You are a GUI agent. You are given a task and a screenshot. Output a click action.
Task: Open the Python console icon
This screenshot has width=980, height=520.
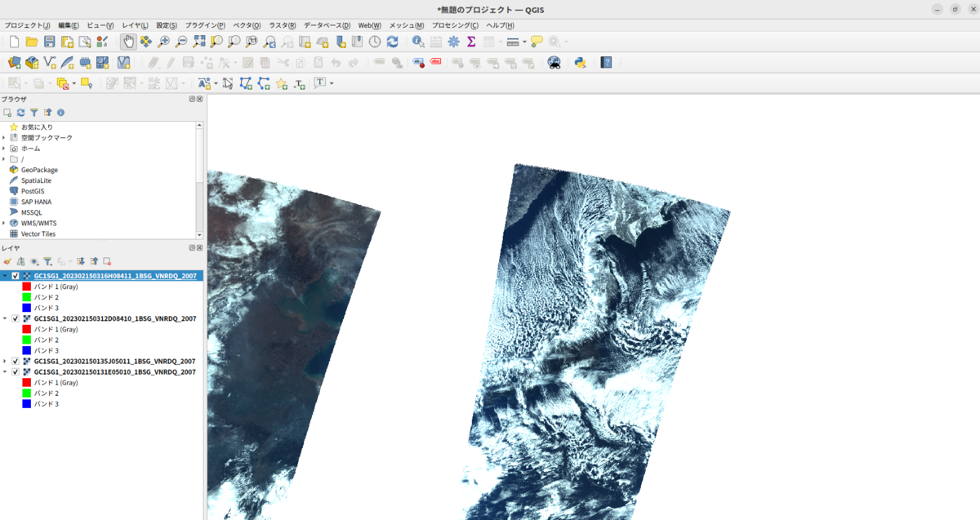pos(581,62)
